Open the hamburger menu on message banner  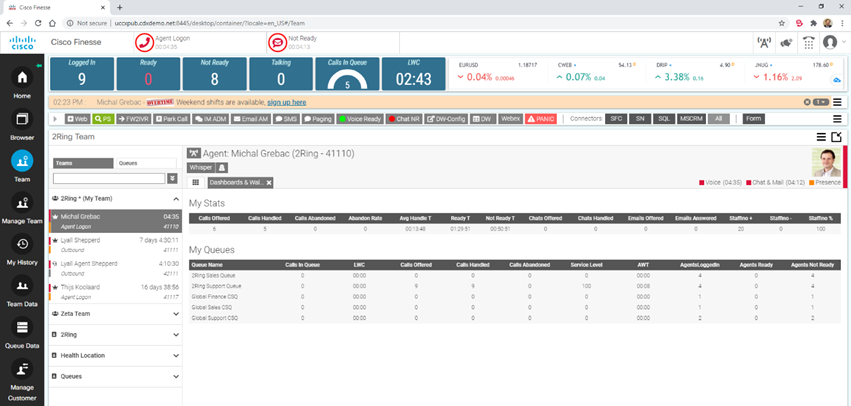[x=837, y=102]
